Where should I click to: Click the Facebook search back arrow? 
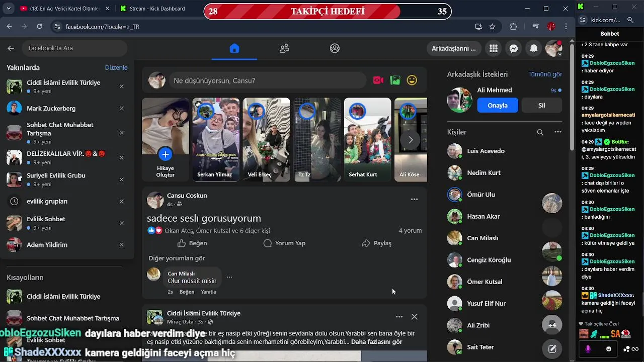[11, 48]
